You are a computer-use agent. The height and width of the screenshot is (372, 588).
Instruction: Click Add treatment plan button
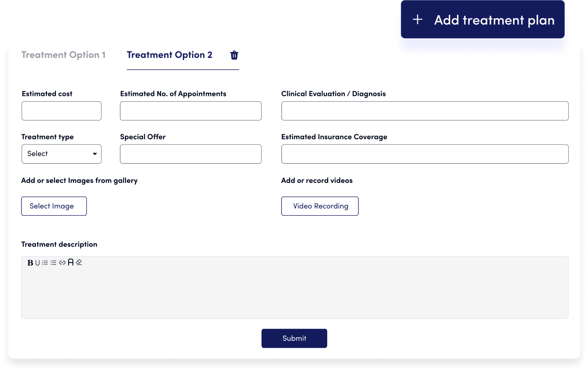pos(483,20)
